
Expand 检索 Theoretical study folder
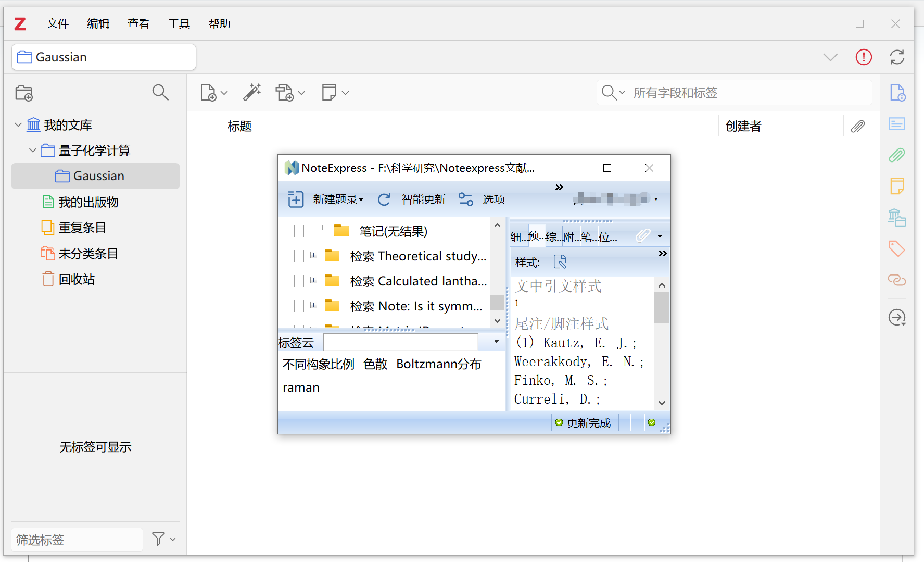[313, 255]
